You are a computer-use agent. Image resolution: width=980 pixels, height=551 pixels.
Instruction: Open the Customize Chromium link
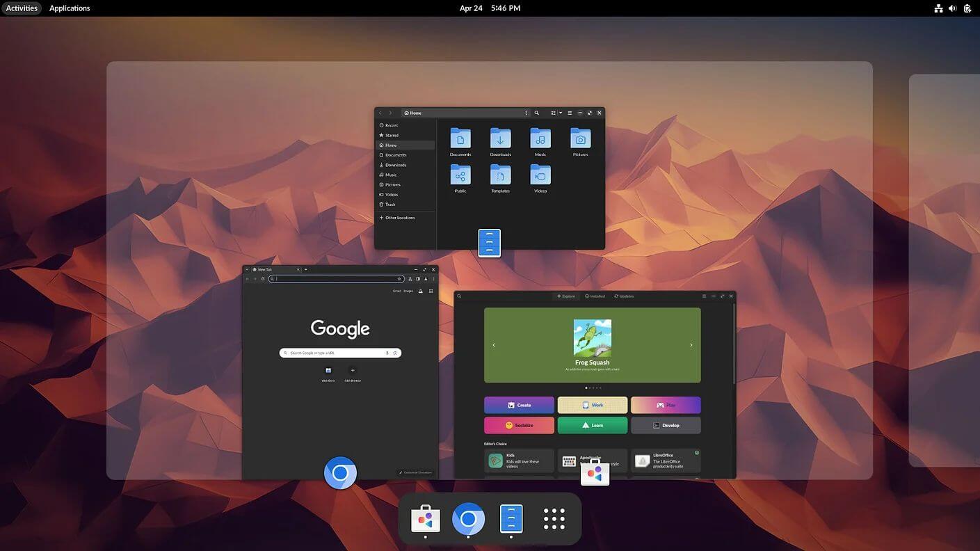[x=416, y=472]
